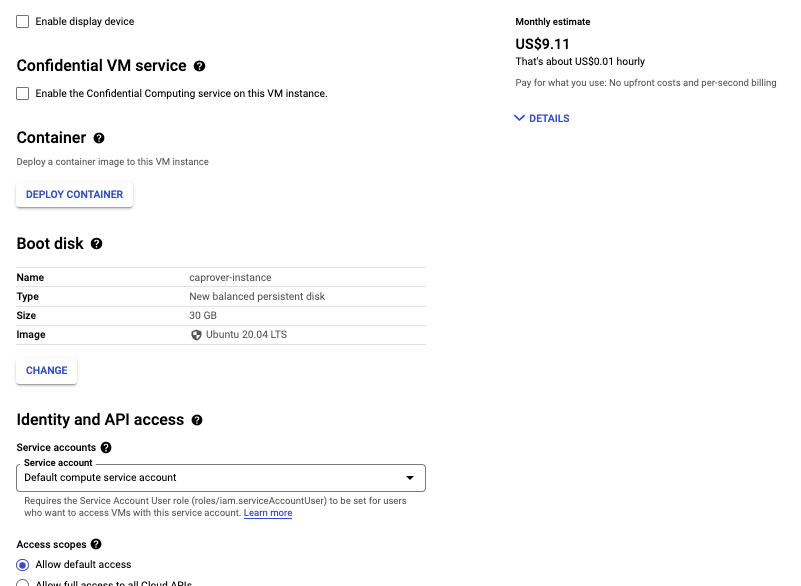This screenshot has height=586, width=801.
Task: Click the Boot disk help icon
Action: point(96,243)
